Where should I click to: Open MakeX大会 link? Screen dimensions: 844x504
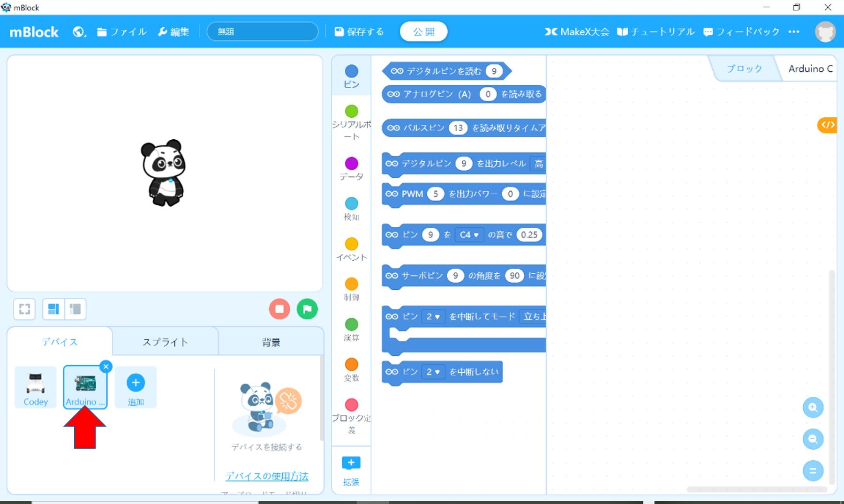(x=577, y=31)
